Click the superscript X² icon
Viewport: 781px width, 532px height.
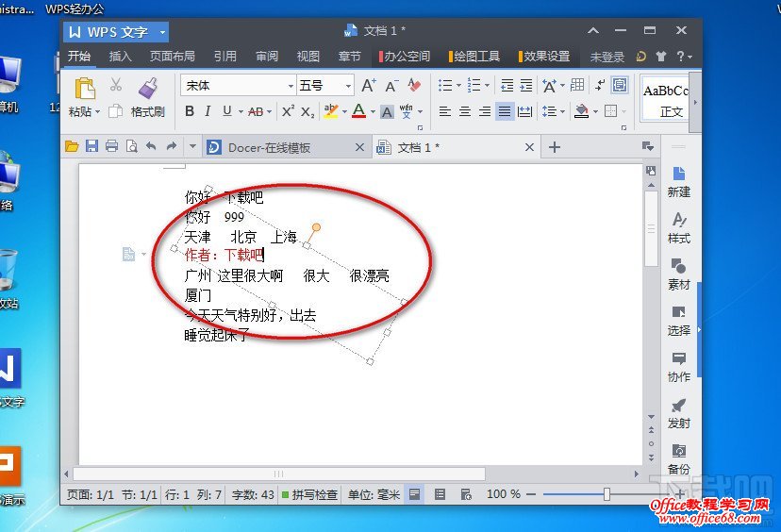(x=287, y=111)
